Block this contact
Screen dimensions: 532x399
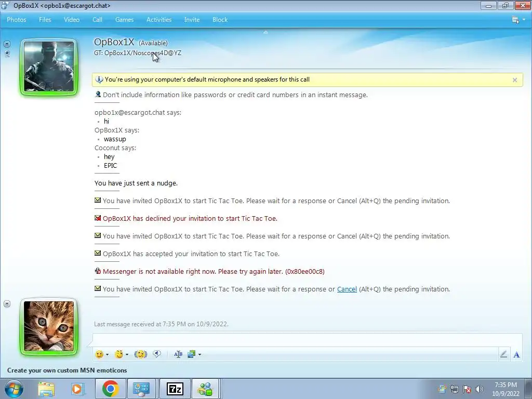click(x=220, y=20)
